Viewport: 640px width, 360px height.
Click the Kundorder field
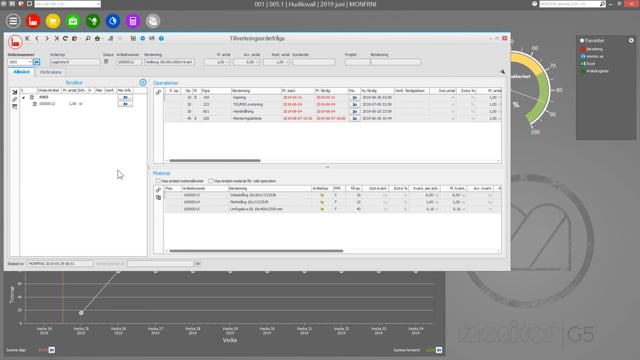[x=313, y=62]
